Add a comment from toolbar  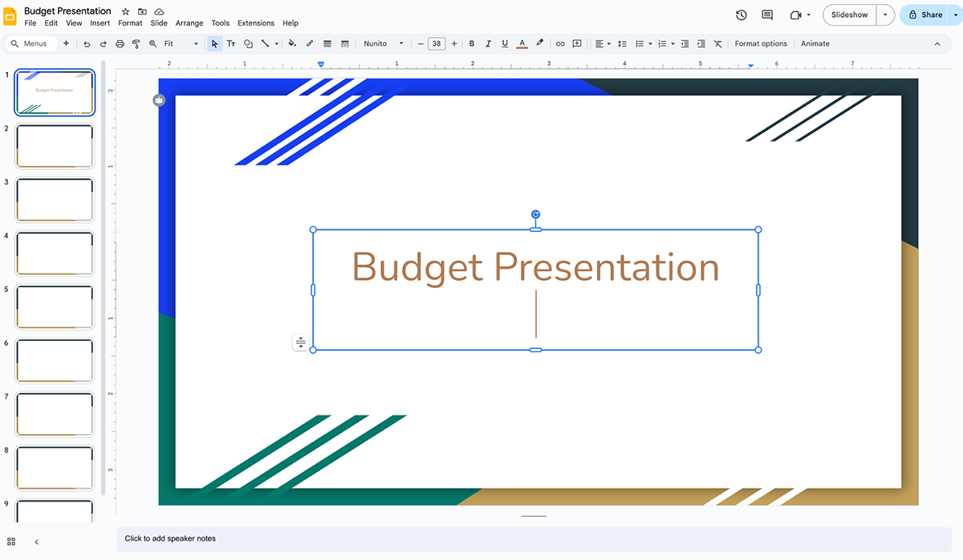(x=577, y=43)
